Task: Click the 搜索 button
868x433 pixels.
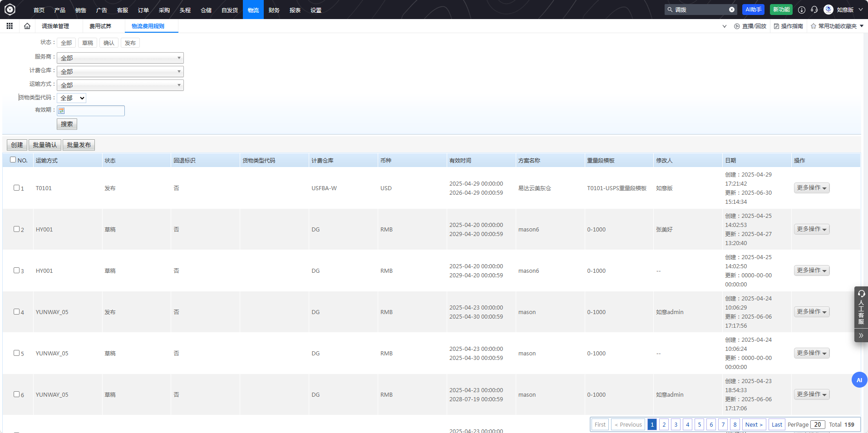Action: tap(67, 124)
